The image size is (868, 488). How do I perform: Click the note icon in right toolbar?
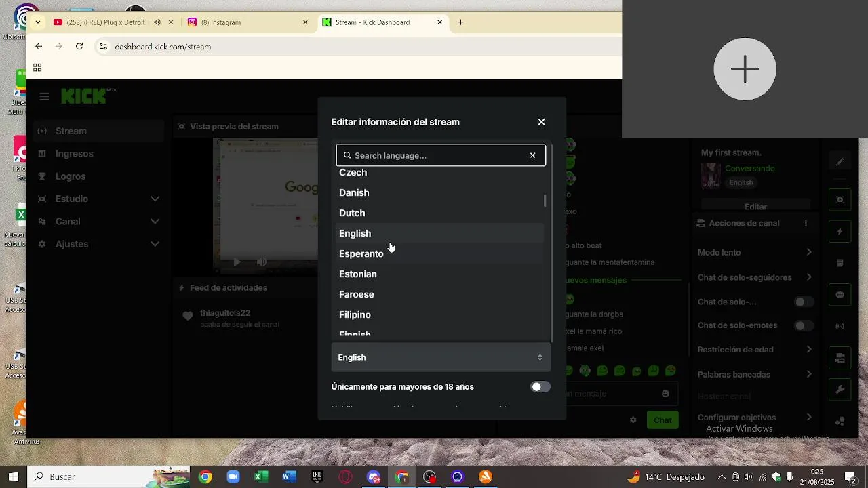(840, 263)
